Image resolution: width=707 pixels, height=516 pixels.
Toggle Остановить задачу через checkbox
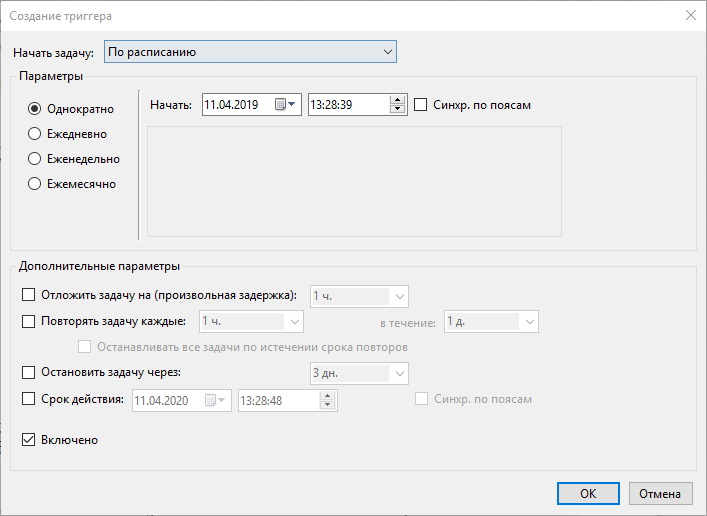[x=28, y=373]
